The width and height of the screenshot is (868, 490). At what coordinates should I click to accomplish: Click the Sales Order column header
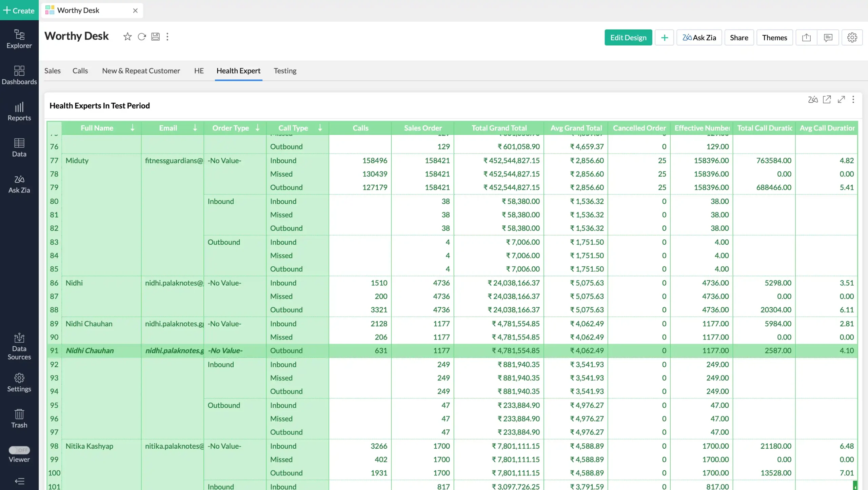[x=422, y=128]
